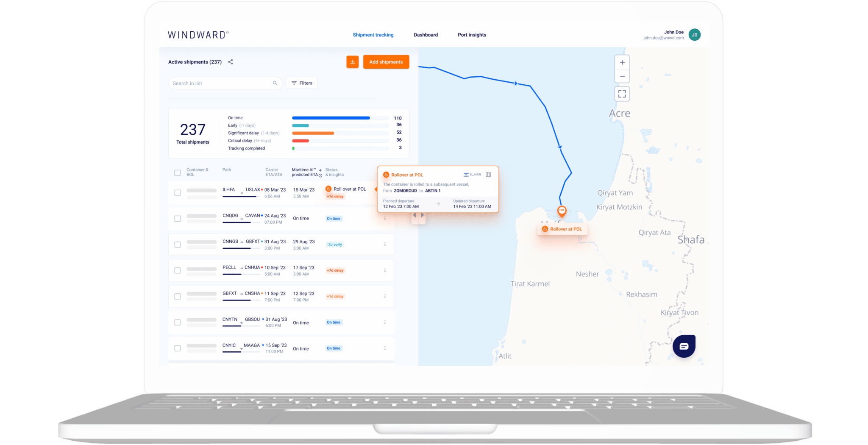
Task: Tick the CNNGB to GBFXT shipment checkbox
Action: point(178,245)
